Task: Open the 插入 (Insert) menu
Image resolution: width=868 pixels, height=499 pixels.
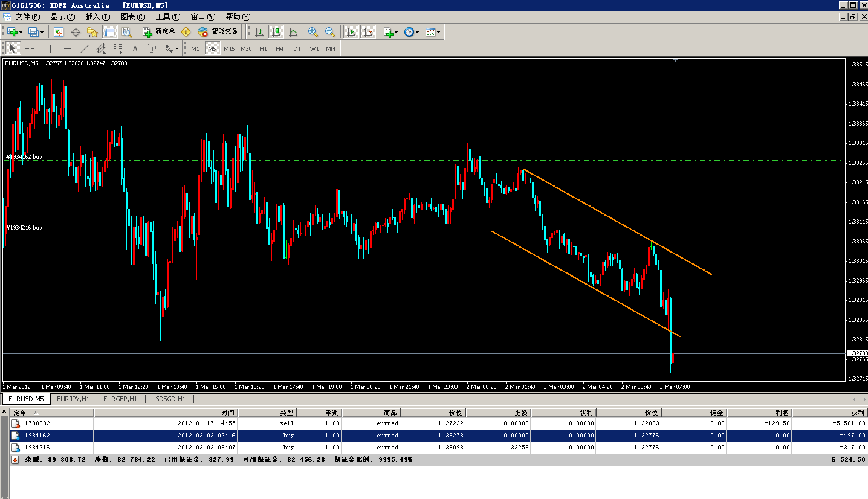Action: [98, 17]
